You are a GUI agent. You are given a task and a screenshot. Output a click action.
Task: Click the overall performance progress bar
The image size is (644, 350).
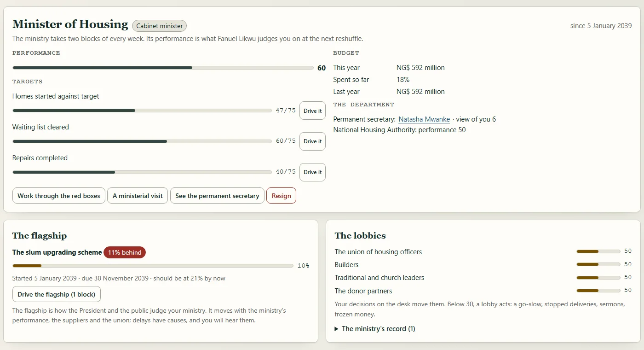pos(163,68)
